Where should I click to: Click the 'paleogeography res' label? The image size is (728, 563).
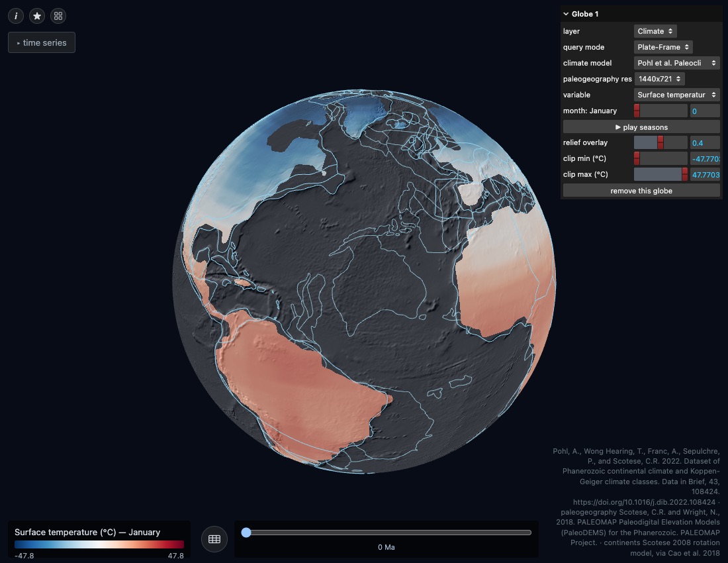click(598, 79)
